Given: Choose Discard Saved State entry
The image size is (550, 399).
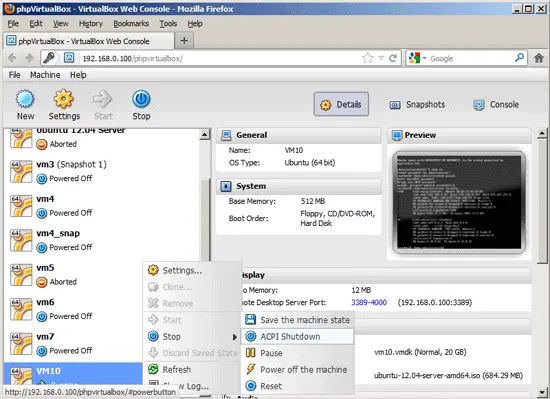Looking at the screenshot, I should [192, 353].
